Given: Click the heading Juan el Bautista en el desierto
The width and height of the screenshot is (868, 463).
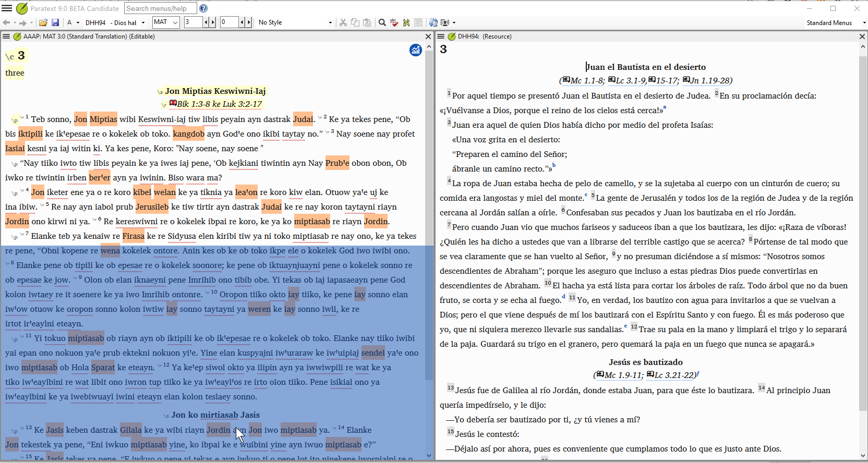Looking at the screenshot, I should 646,67.
